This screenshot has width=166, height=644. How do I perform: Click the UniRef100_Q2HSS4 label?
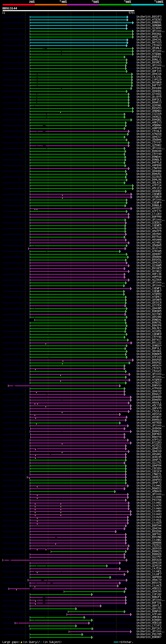[x=149, y=566]
